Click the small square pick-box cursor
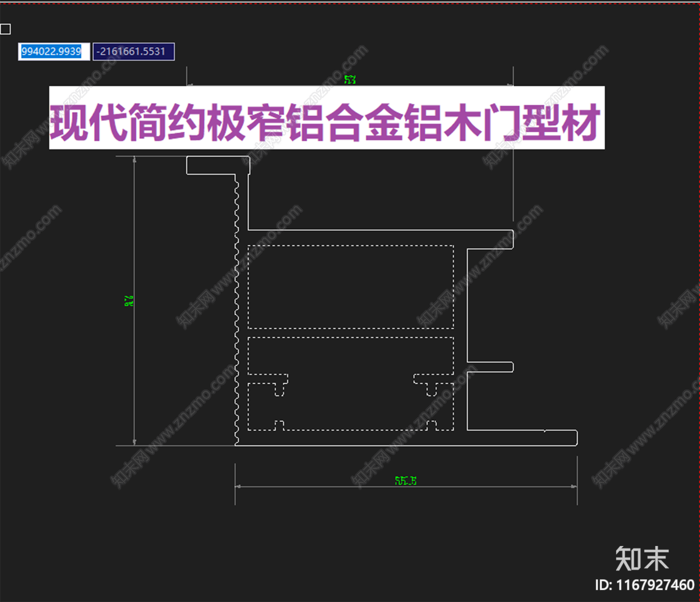Viewport: 700px width, 602px height. [5, 29]
